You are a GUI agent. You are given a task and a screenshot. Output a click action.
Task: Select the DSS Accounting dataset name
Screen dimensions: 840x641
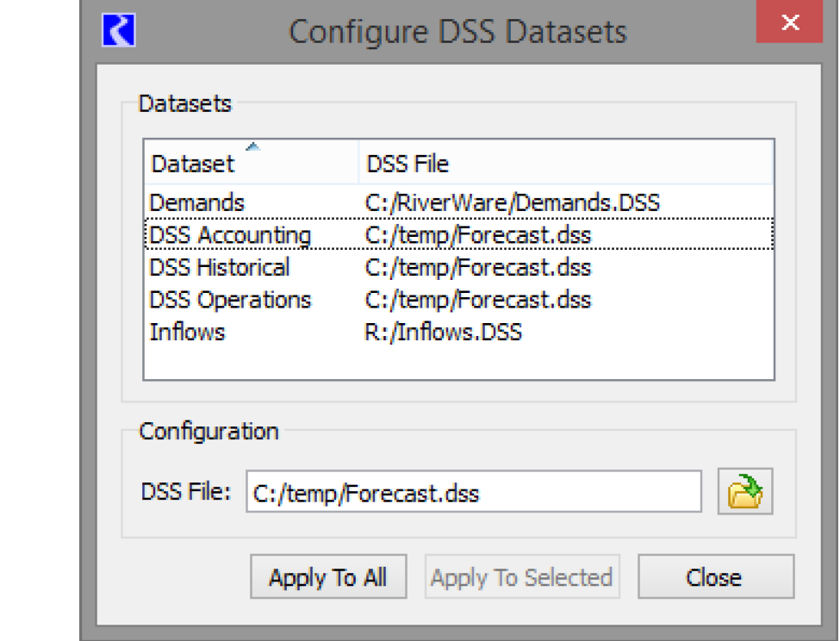(x=230, y=235)
